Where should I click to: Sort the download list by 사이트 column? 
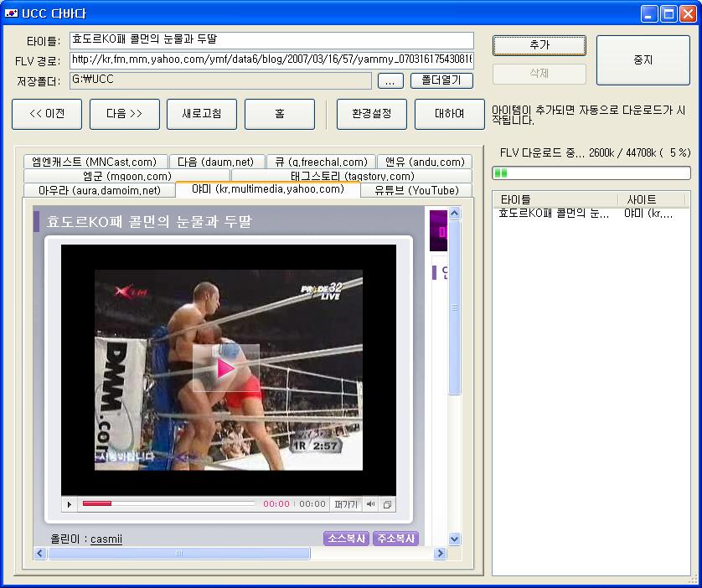(x=652, y=200)
